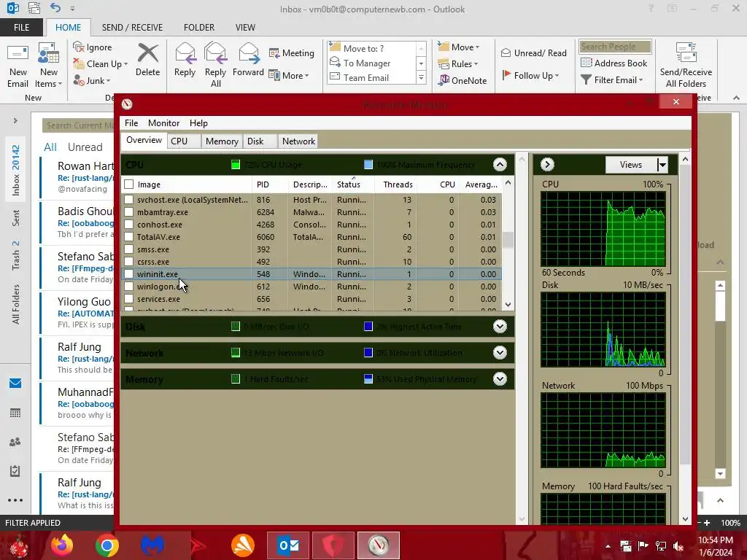
Task: Open Calendar view in Outlook sidebar
Action: click(x=15, y=413)
